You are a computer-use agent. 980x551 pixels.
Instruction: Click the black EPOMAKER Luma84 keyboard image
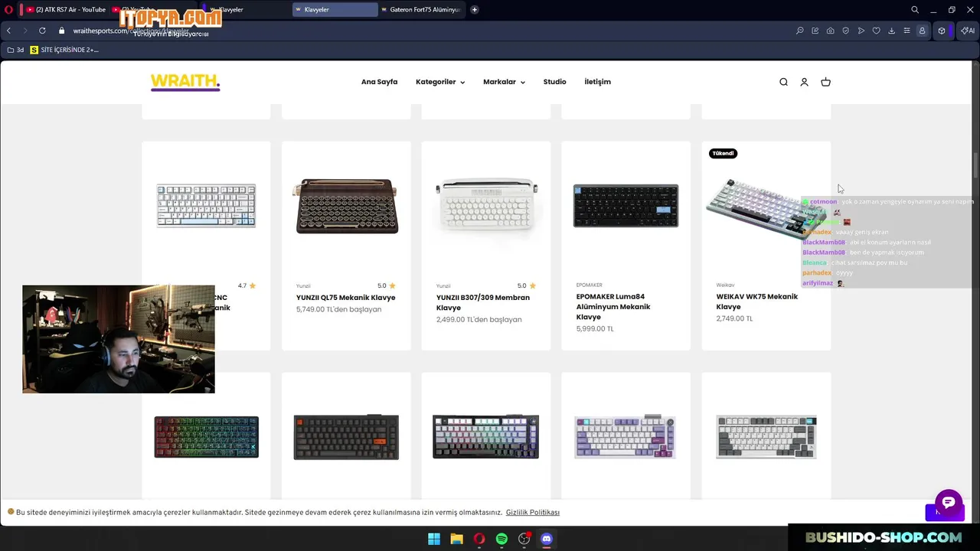[626, 206]
